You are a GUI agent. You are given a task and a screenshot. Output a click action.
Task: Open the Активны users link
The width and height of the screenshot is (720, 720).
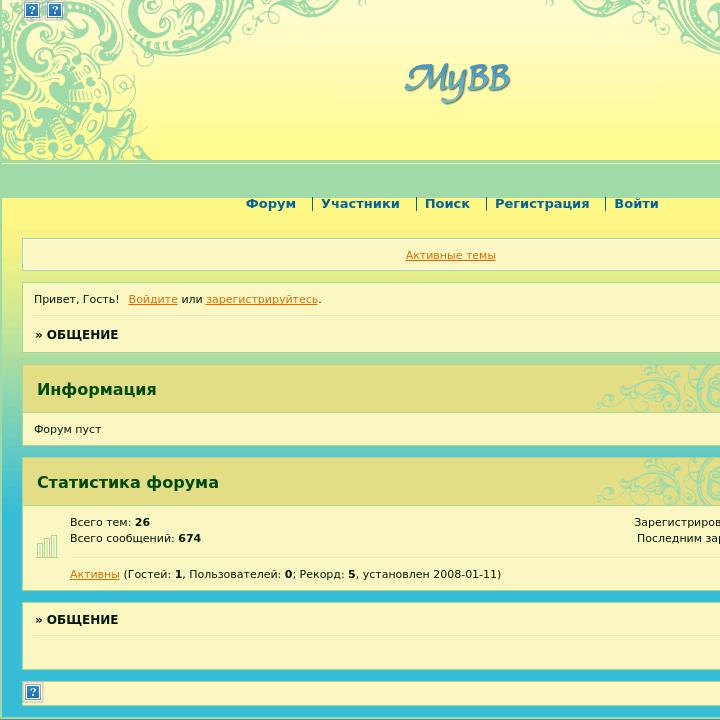(95, 574)
